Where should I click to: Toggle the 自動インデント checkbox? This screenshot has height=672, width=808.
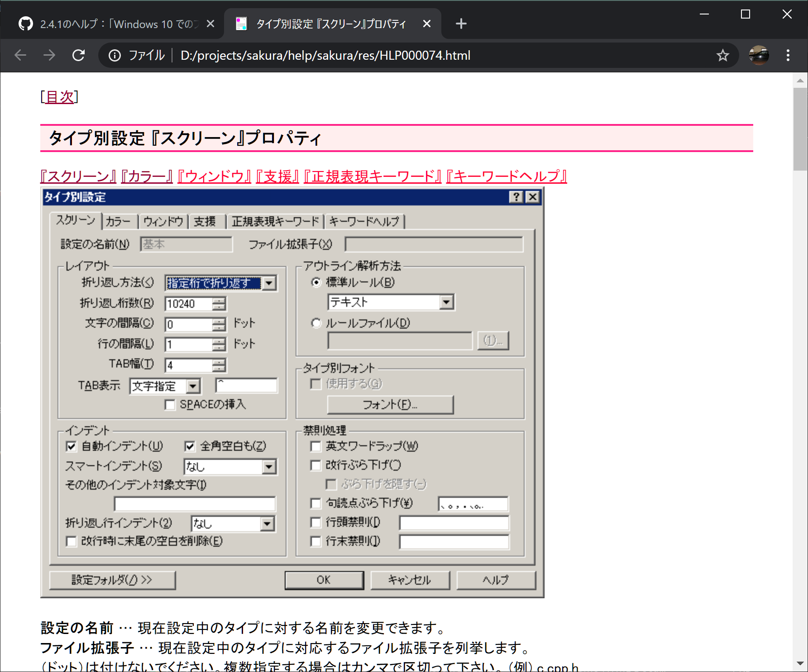(x=71, y=447)
